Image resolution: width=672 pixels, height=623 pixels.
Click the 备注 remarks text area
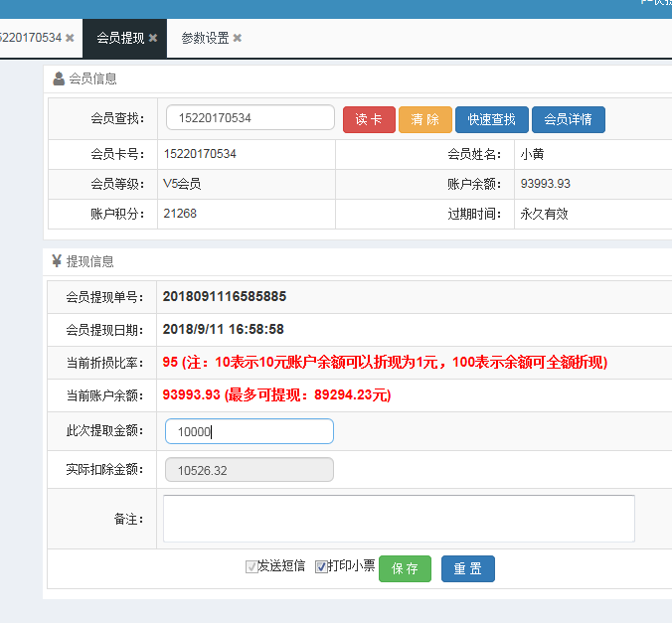tap(399, 519)
